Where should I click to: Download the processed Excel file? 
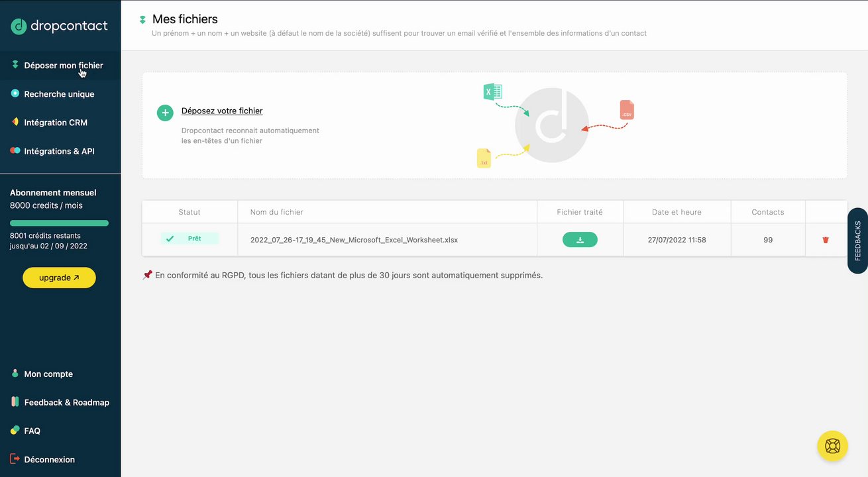580,240
